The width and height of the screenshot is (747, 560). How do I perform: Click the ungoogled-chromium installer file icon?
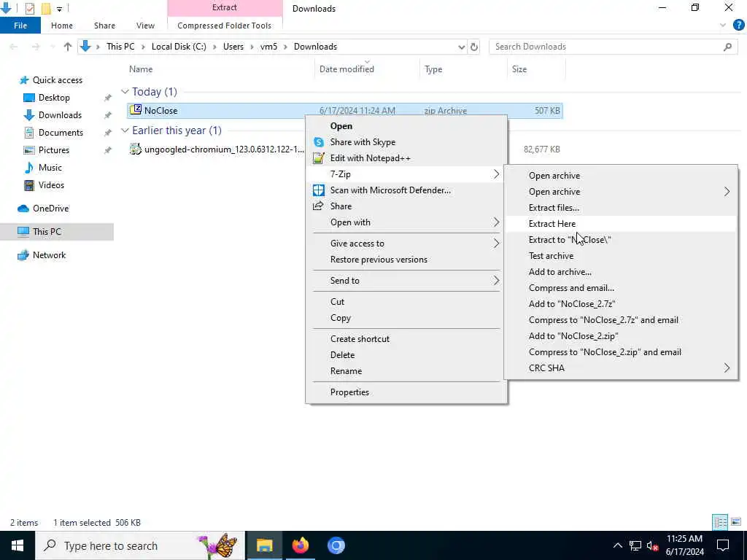coord(136,149)
